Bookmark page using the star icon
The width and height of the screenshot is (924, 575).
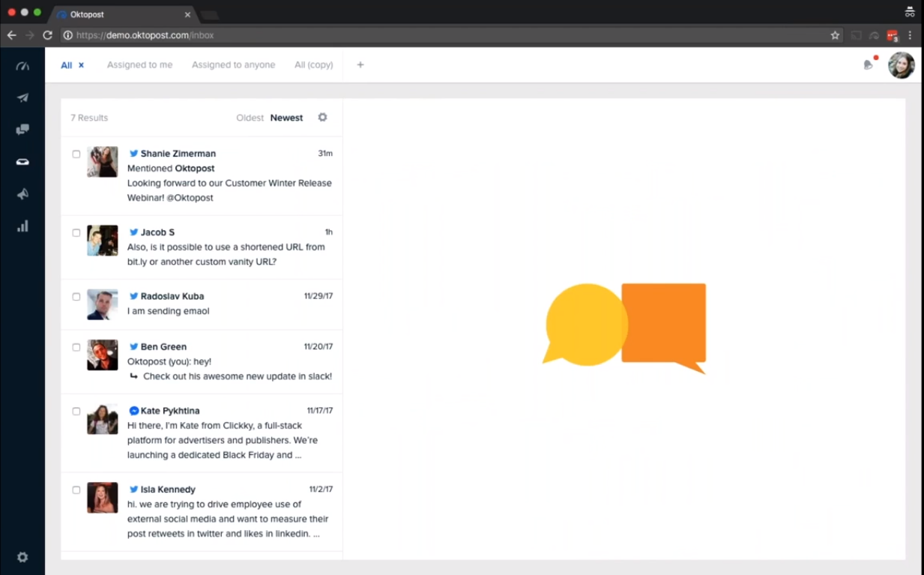click(x=835, y=35)
